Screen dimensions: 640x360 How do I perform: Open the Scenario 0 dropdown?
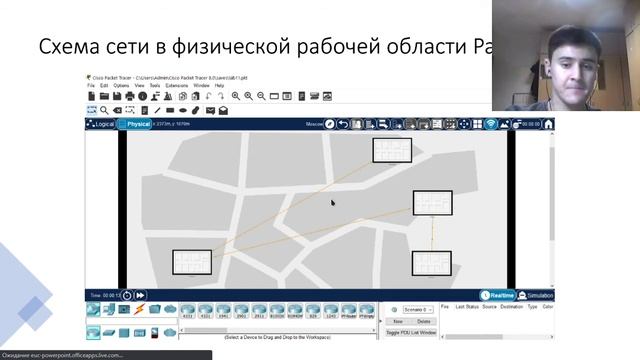[418, 310]
